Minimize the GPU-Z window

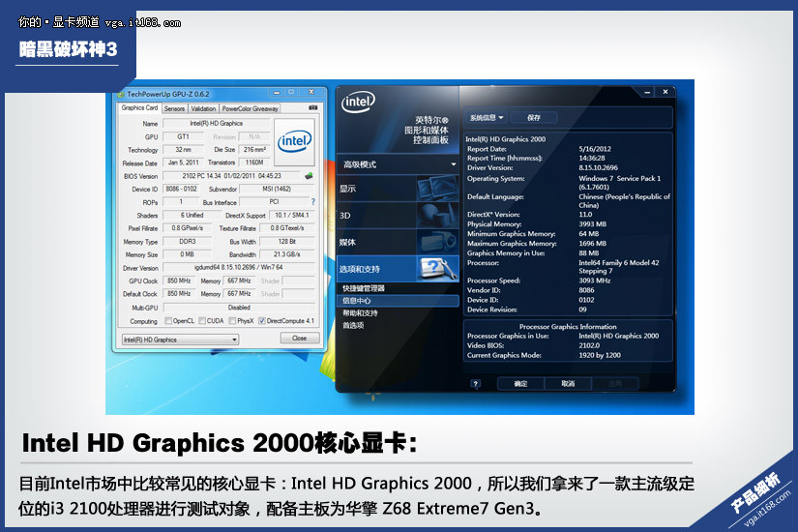[277, 93]
